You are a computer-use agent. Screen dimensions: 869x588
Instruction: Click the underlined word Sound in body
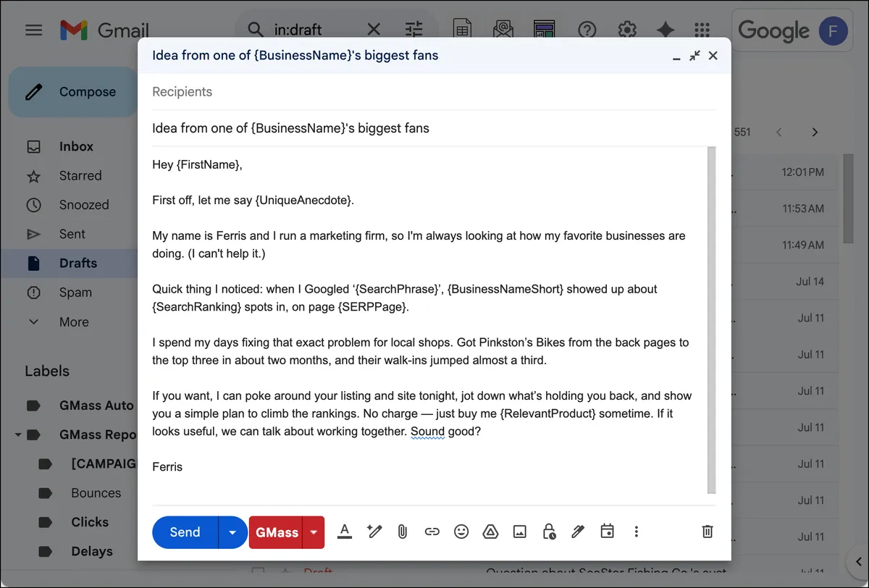427,432
